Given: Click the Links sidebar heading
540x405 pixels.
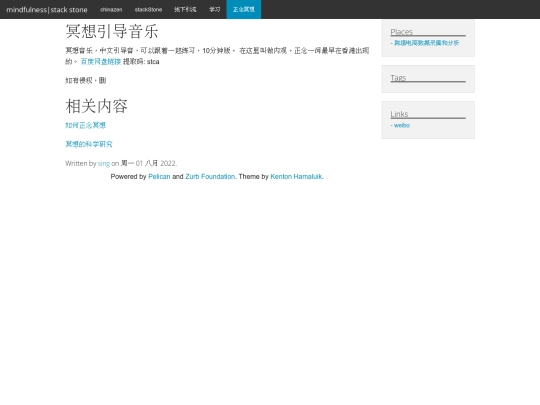Looking at the screenshot, I should click(x=399, y=114).
